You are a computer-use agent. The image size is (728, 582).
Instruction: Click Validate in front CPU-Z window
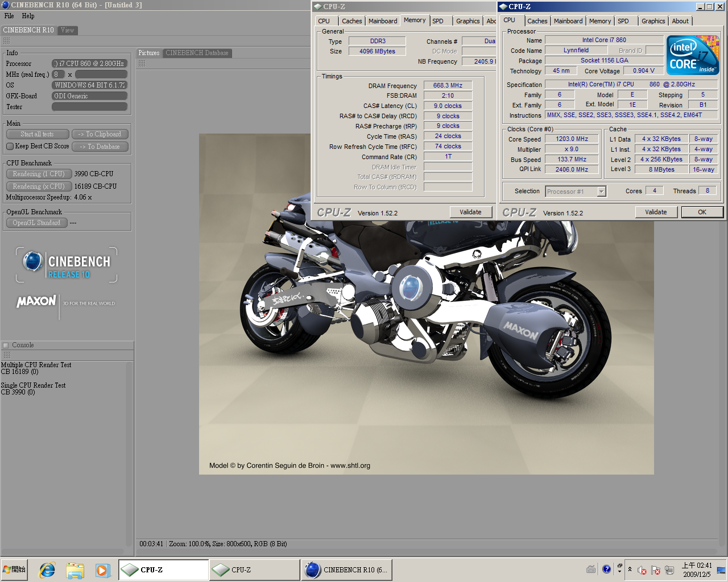(x=656, y=212)
